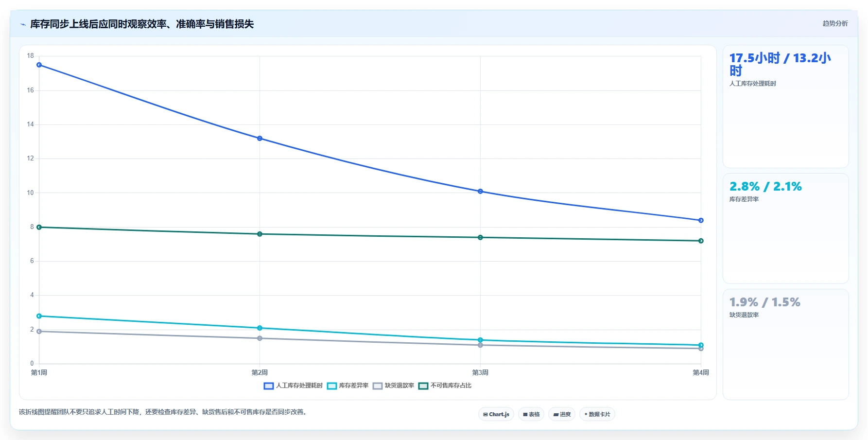This screenshot has height=440, width=868.
Task: Click the cyan data point at 第4周
Action: click(x=701, y=345)
